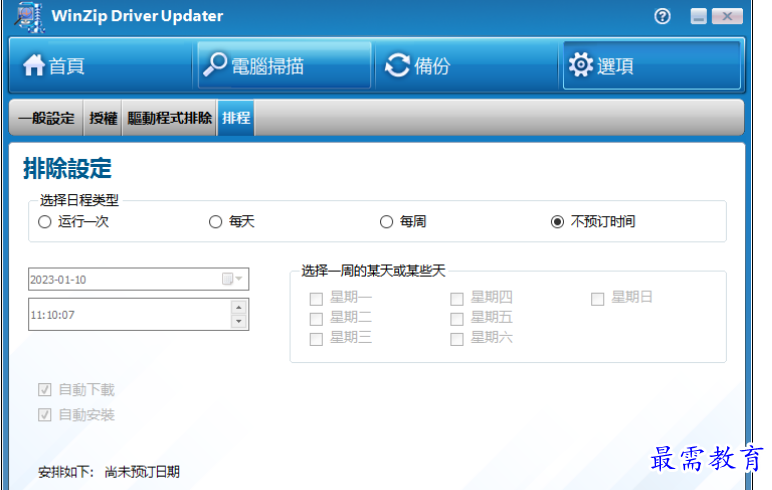The height and width of the screenshot is (490, 772).
Task: Toggle the 自動下載 checkbox
Action: 45,390
